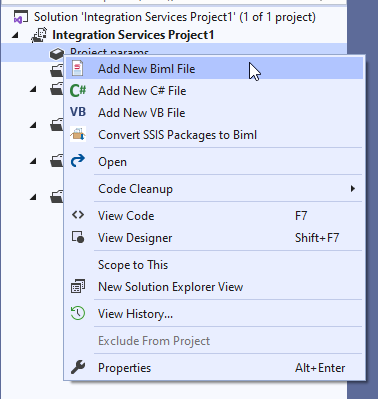This screenshot has height=399, width=378.
Task: Click the Solution icon beside 'Integration Services Project1'
Action: click(x=20, y=17)
